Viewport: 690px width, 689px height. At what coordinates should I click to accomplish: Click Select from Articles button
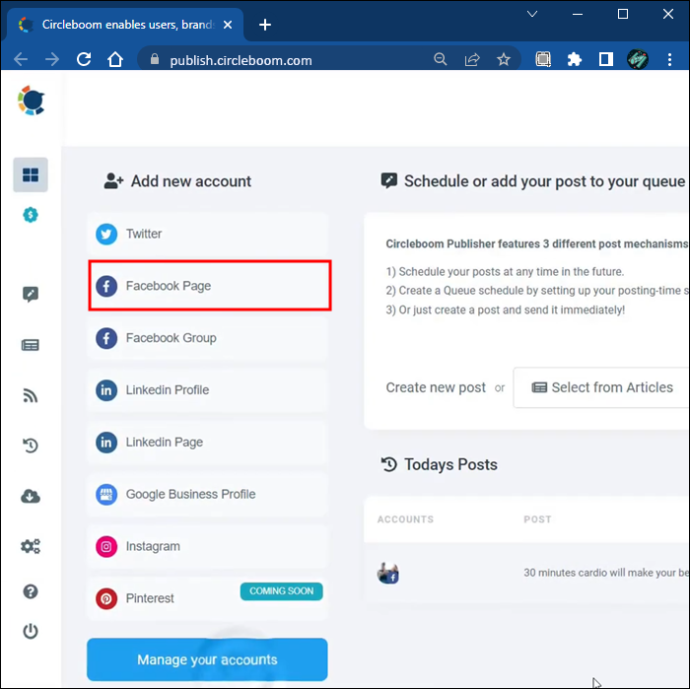click(x=602, y=388)
